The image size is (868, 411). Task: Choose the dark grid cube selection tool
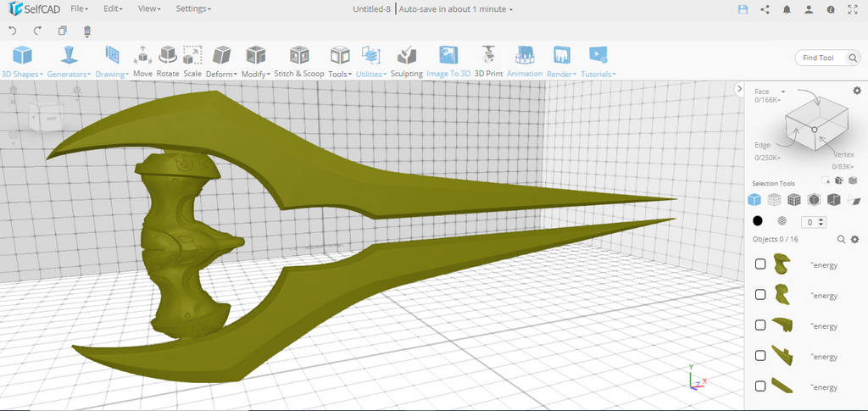coord(793,200)
